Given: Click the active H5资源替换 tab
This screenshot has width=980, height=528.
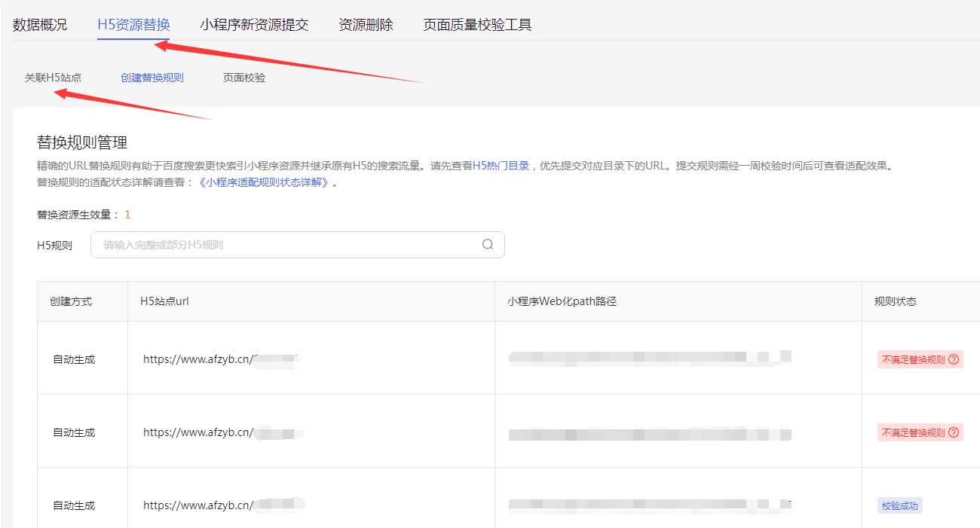Looking at the screenshot, I should point(133,24).
